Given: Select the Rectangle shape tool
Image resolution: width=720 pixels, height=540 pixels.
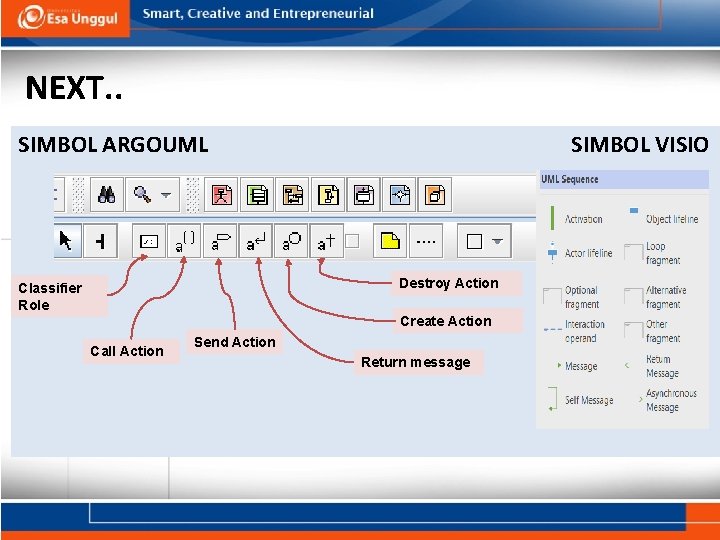Looking at the screenshot, I should (474, 241).
